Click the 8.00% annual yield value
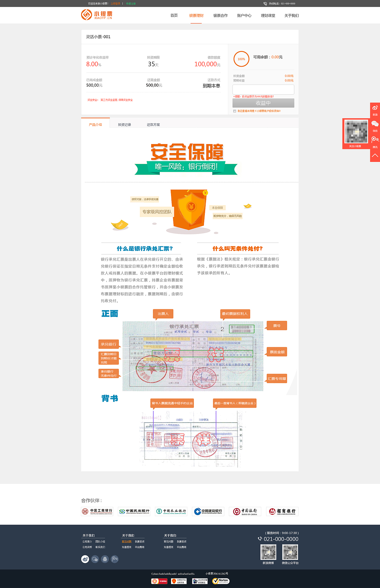This screenshot has width=380, height=588. tap(94, 64)
